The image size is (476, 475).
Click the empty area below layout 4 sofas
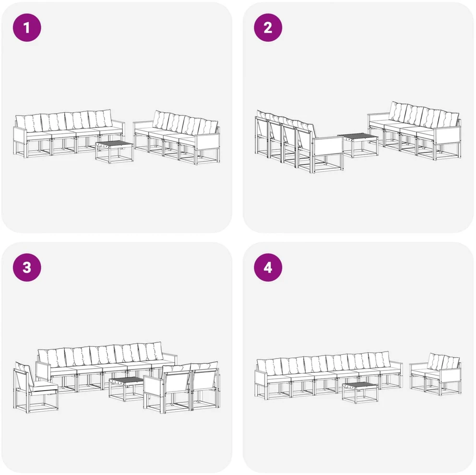click(358, 437)
